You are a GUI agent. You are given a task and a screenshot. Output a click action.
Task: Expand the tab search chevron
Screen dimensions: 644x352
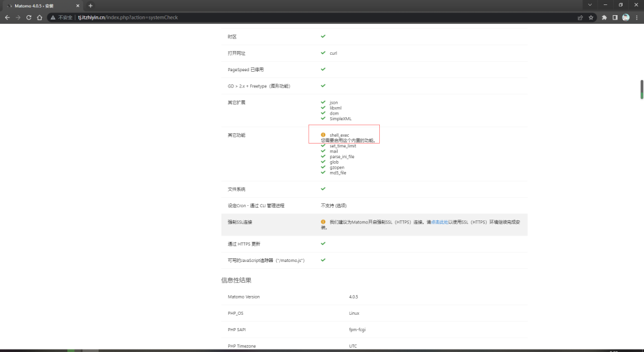coord(590,5)
